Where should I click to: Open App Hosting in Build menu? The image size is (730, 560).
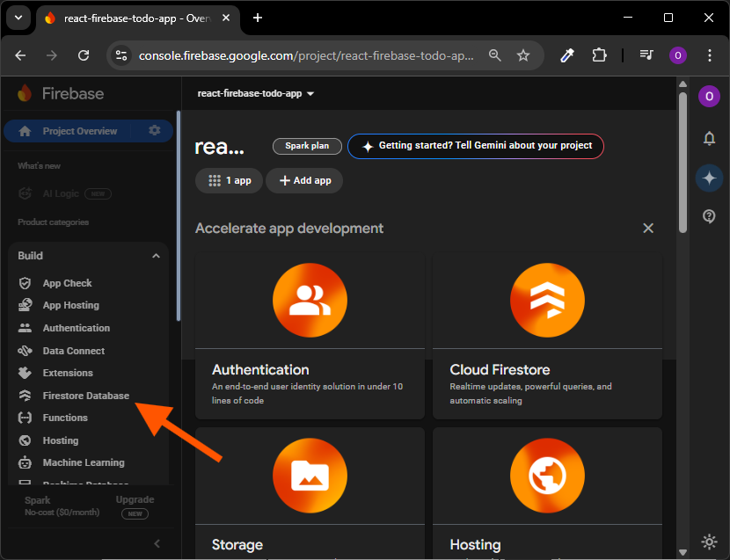(70, 305)
